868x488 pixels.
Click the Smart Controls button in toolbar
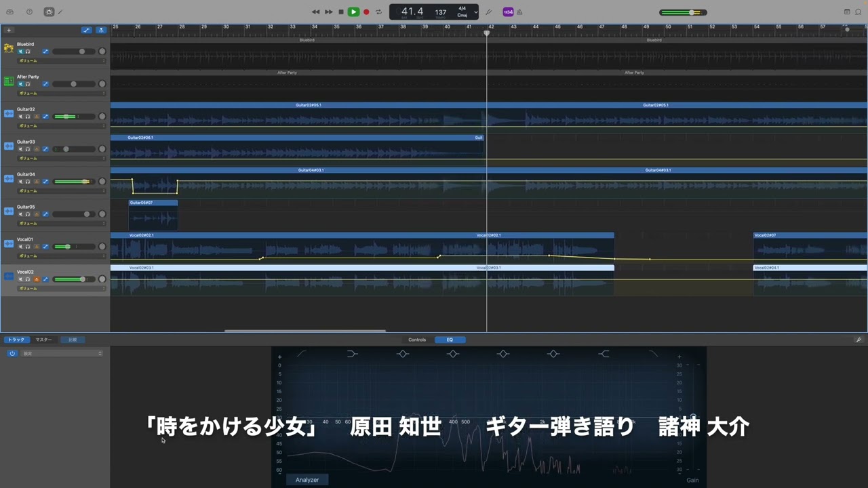point(49,12)
